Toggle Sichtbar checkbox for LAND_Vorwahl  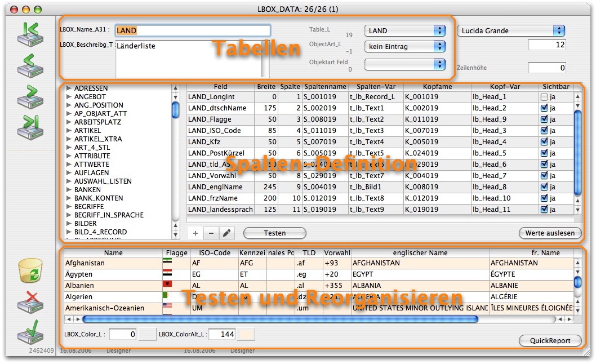click(544, 176)
